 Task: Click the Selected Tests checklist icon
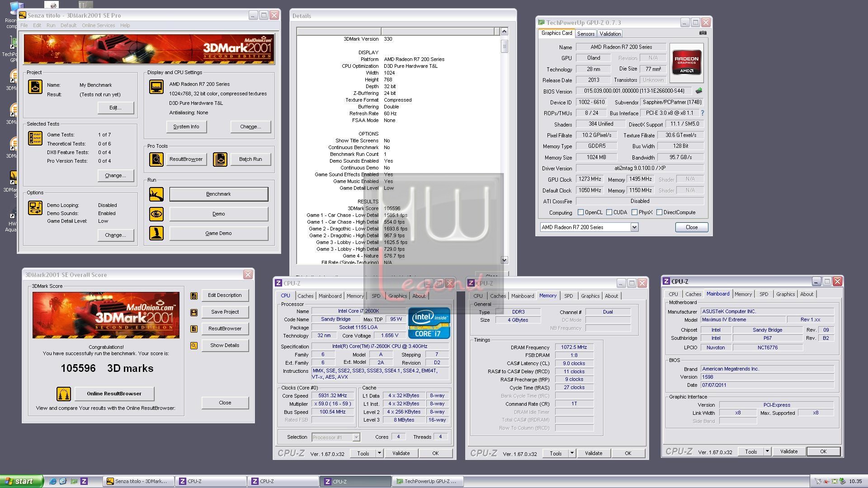click(x=35, y=138)
